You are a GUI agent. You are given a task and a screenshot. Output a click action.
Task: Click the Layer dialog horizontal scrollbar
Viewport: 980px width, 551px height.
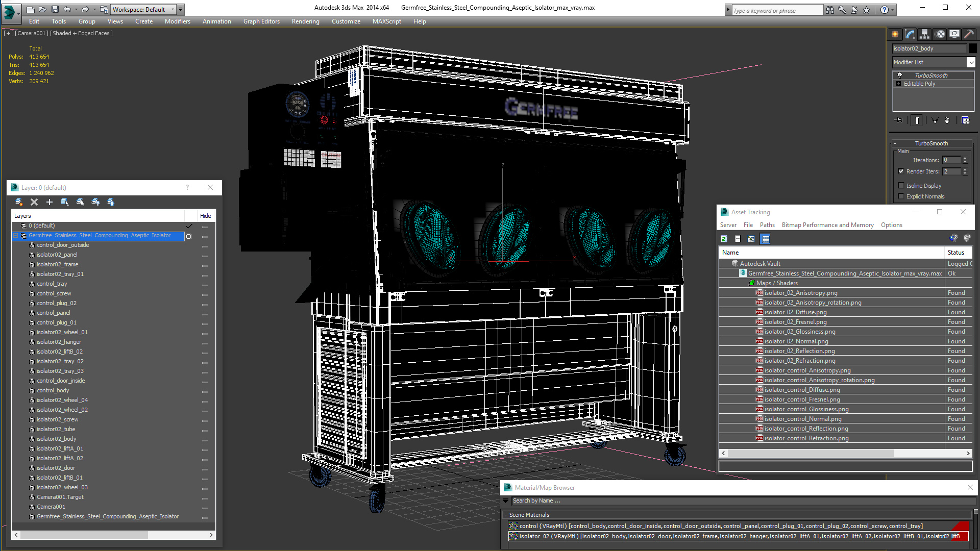[x=113, y=535]
